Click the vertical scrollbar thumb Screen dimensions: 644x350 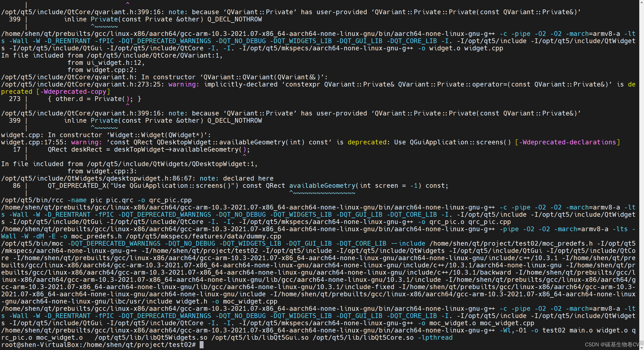(x=642, y=343)
